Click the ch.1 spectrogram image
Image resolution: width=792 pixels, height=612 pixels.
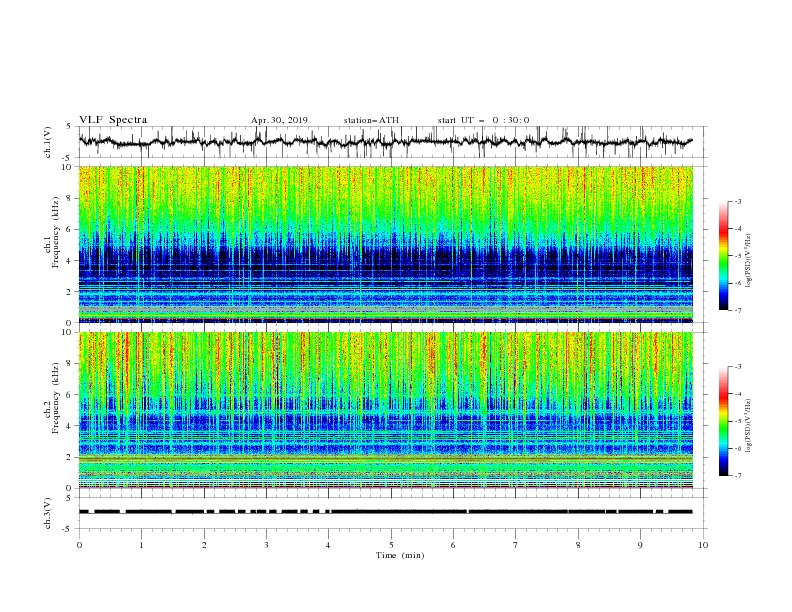pos(386,244)
